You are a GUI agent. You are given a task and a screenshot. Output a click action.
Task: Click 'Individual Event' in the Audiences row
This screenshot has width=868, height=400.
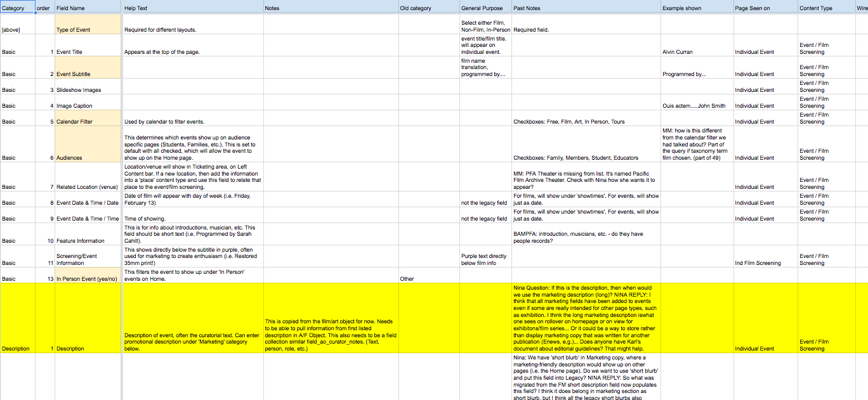[765, 144]
